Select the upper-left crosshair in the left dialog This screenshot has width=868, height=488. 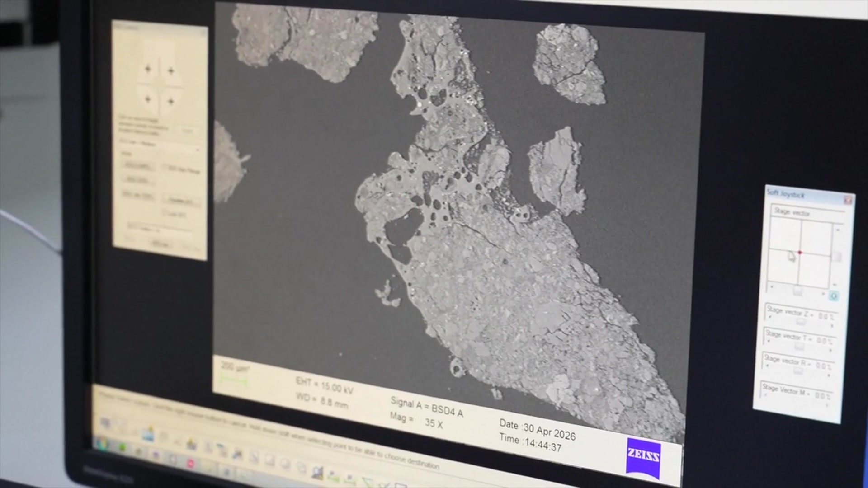pyautogui.click(x=148, y=69)
